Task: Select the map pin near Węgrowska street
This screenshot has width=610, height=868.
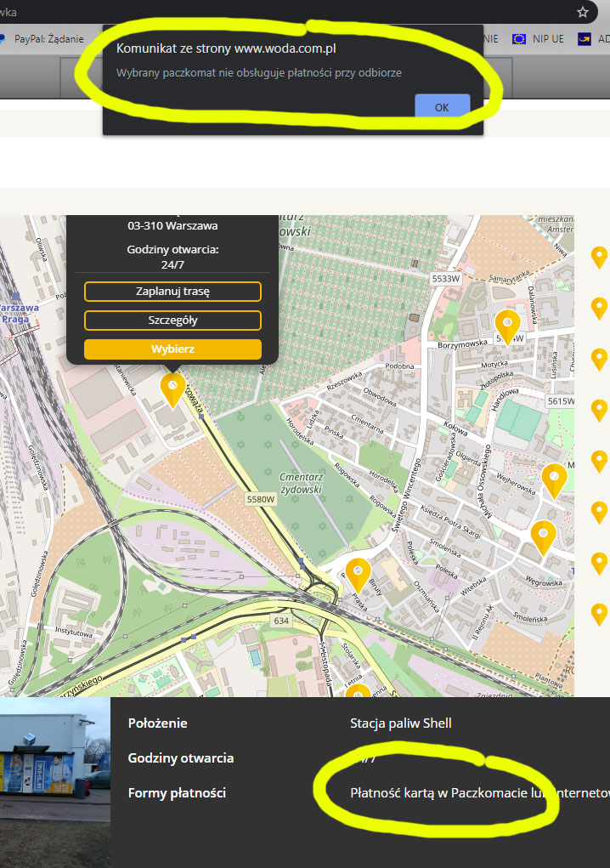Action: click(543, 537)
